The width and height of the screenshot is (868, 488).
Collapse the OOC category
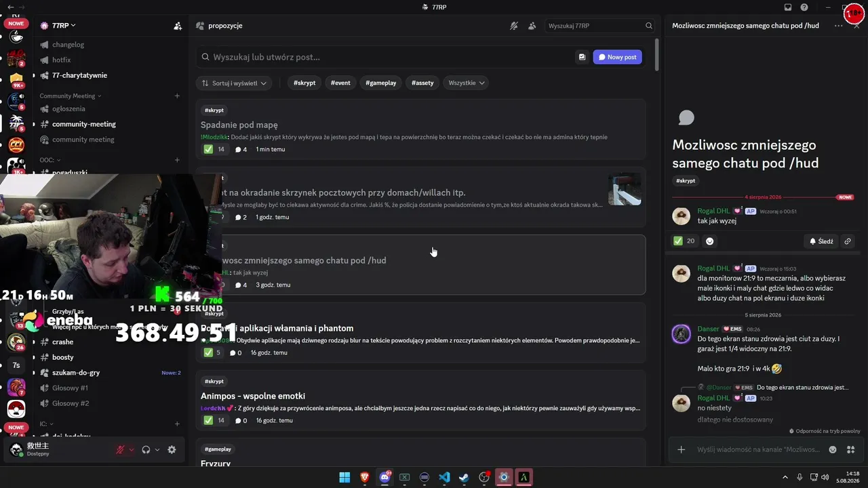49,161
